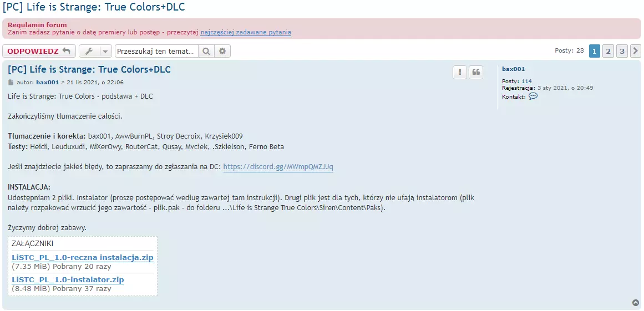Click the small post document icon
Viewport: 644px width, 311px height.
coord(11,83)
